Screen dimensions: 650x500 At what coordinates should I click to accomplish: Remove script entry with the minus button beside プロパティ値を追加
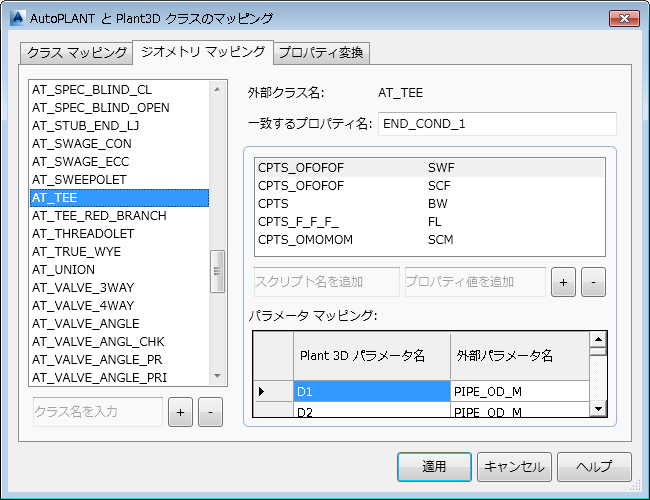(x=593, y=282)
